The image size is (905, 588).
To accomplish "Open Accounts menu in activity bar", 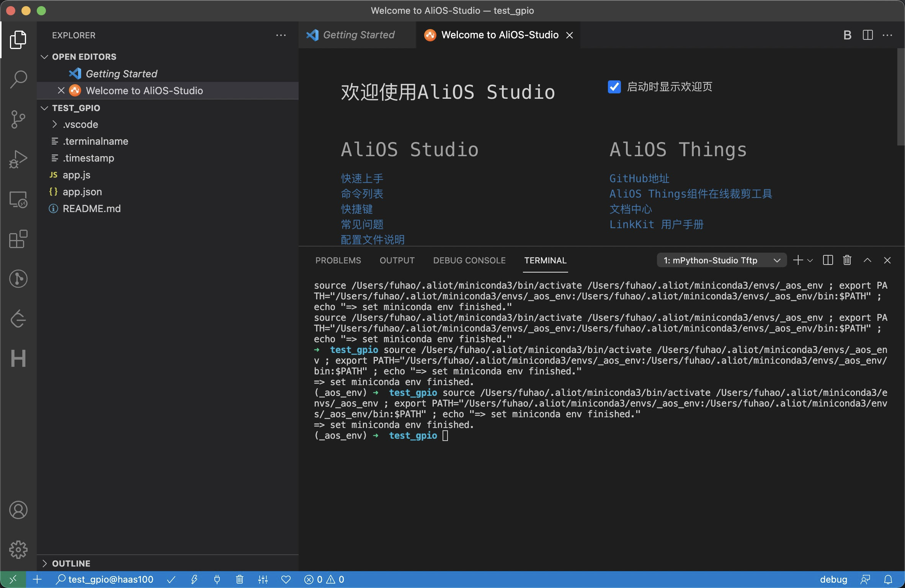I will tap(18, 510).
